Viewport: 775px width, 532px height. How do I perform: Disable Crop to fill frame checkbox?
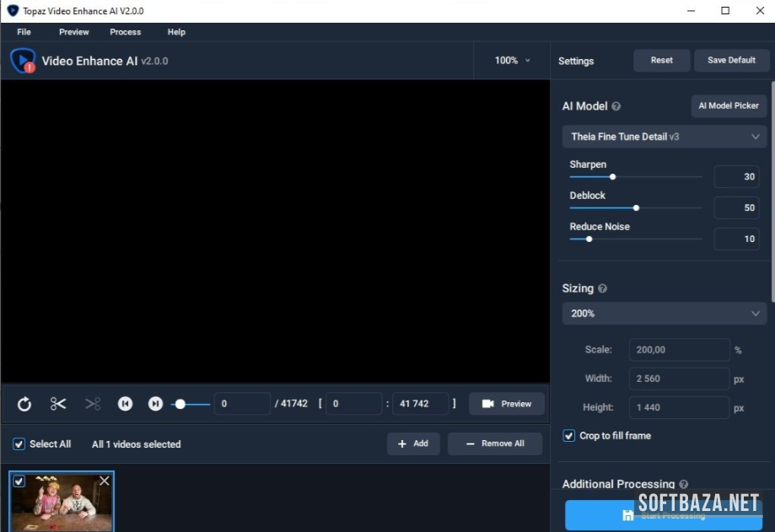[x=569, y=436]
